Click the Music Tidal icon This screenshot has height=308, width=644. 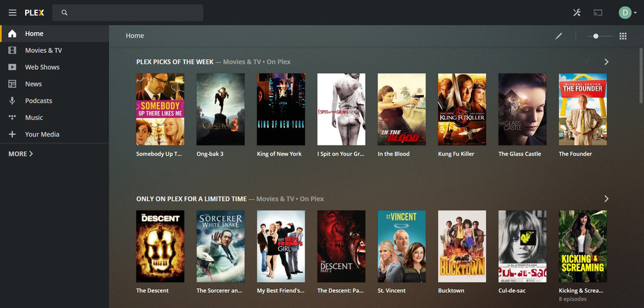(x=13, y=117)
